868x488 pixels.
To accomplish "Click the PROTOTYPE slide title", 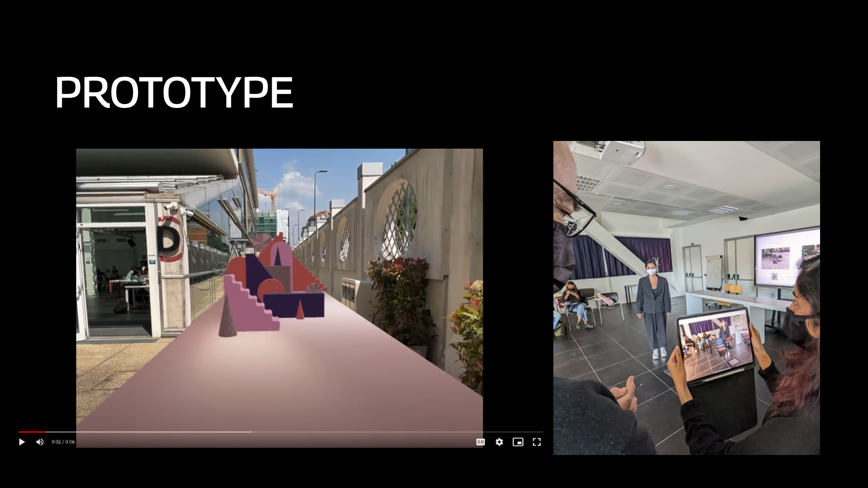I will (x=174, y=93).
